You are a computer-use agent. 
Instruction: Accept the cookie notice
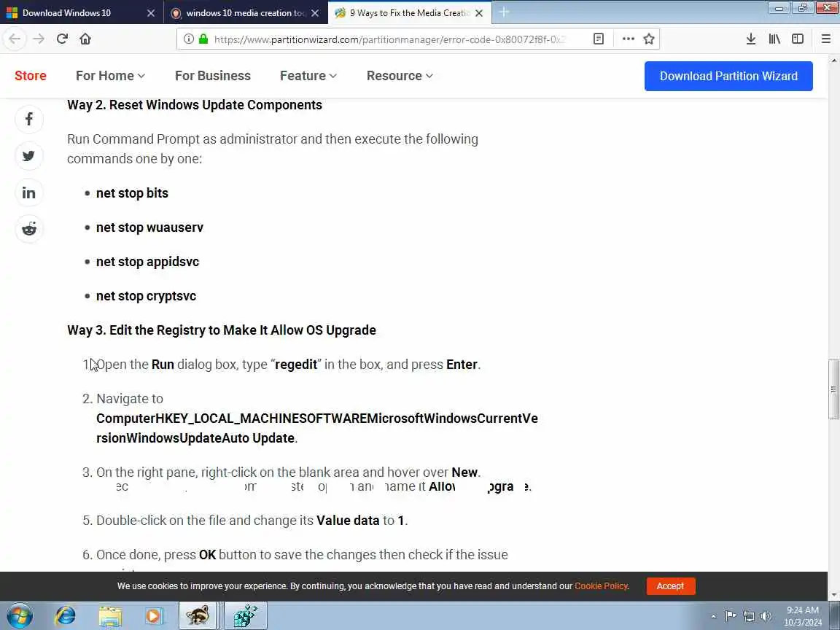coord(671,586)
